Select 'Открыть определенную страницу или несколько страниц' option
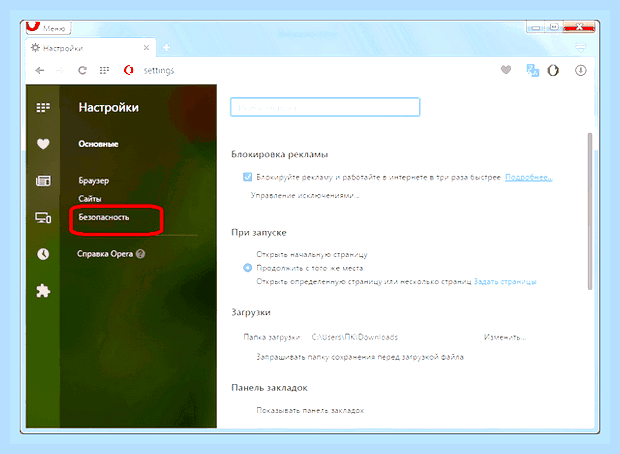The image size is (620, 454). [x=364, y=282]
